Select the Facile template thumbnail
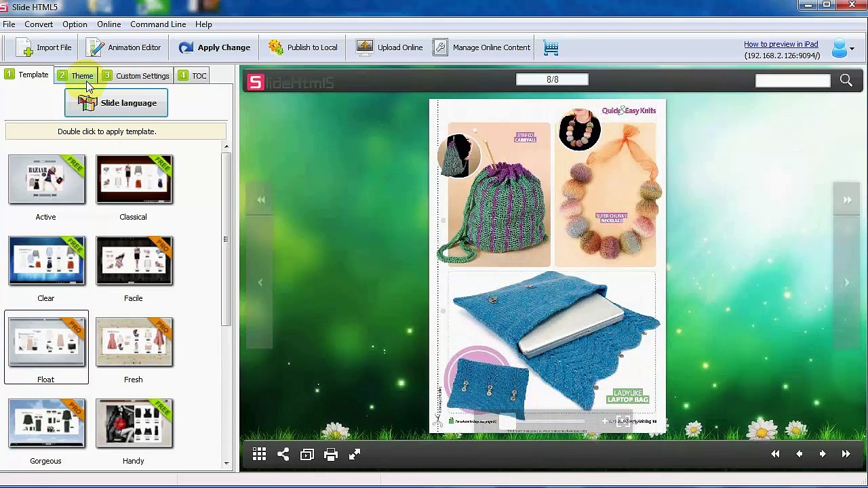The width and height of the screenshot is (868, 488). 134,261
